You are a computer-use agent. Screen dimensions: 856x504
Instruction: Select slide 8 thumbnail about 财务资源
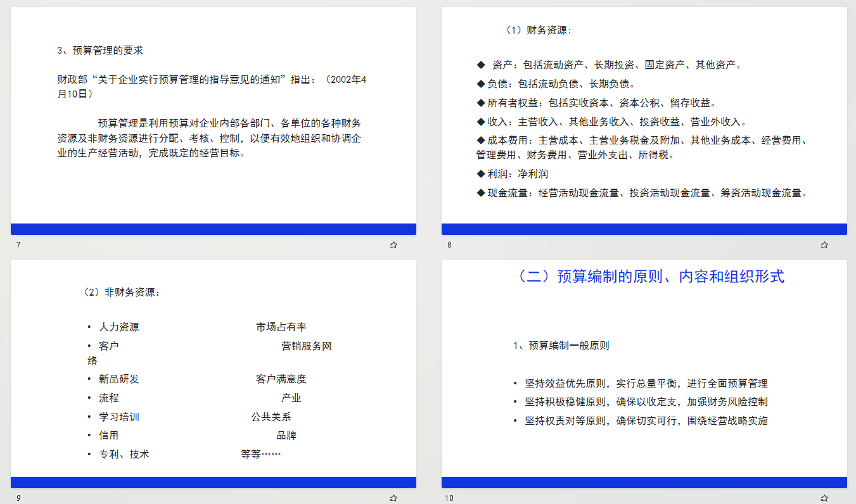pyautogui.click(x=644, y=121)
